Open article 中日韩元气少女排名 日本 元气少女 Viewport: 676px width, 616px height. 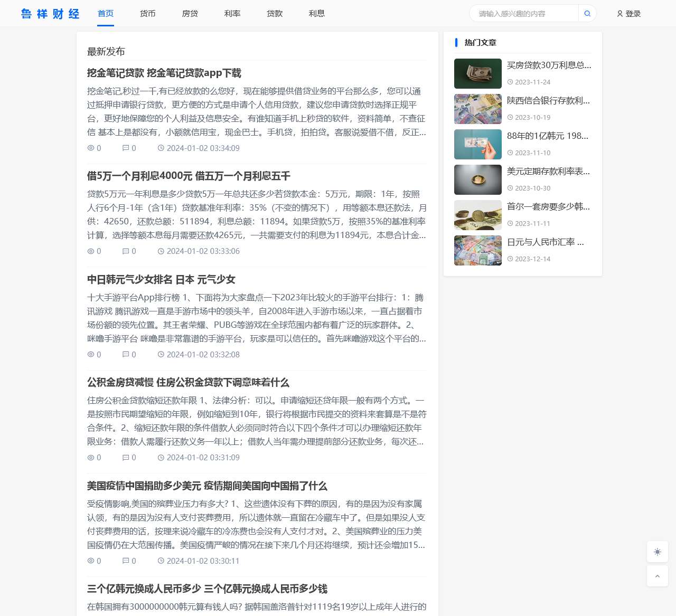pyautogui.click(x=161, y=280)
